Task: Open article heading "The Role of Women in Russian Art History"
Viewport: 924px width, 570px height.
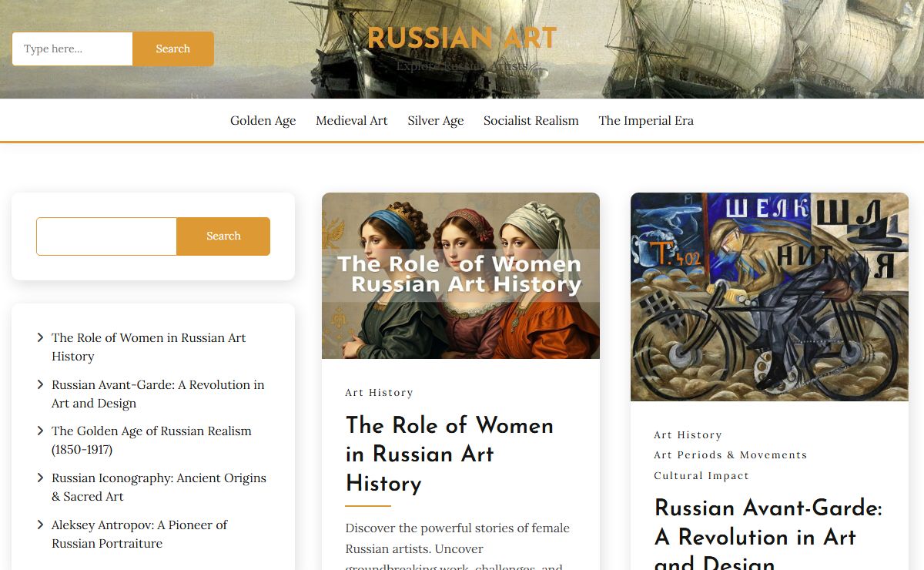Action: click(450, 454)
